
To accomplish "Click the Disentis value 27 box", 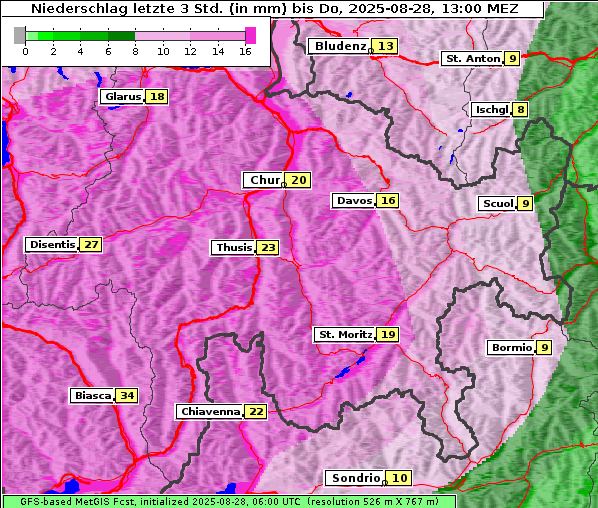I will coord(91,244).
